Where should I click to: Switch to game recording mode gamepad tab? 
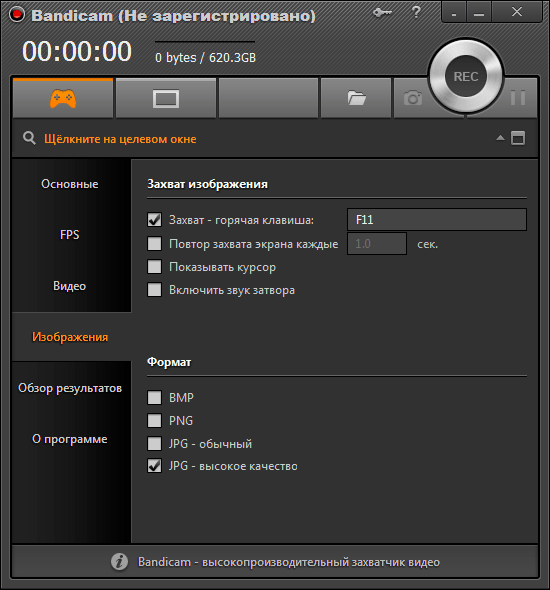pyautogui.click(x=63, y=99)
